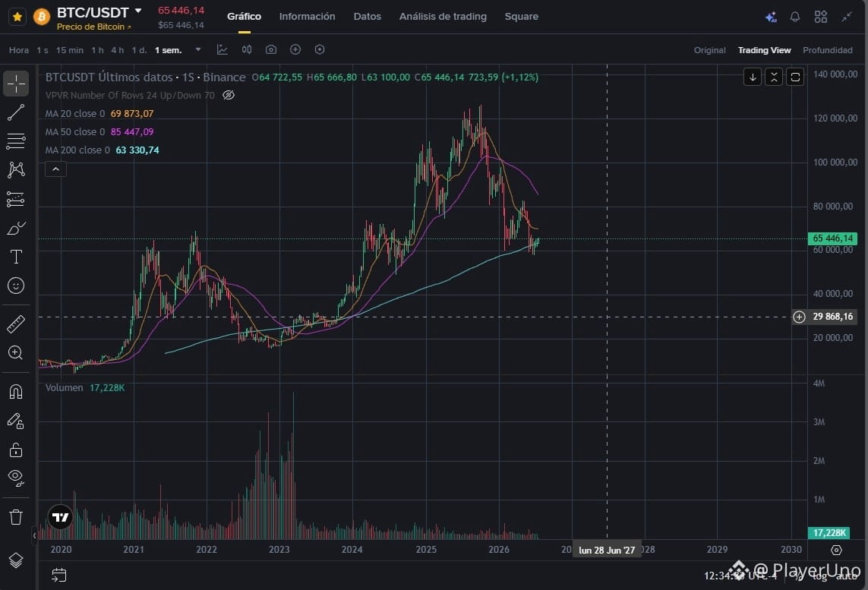Toggle stay in drawing mode
Screen dimensions: 868x590
point(16,421)
